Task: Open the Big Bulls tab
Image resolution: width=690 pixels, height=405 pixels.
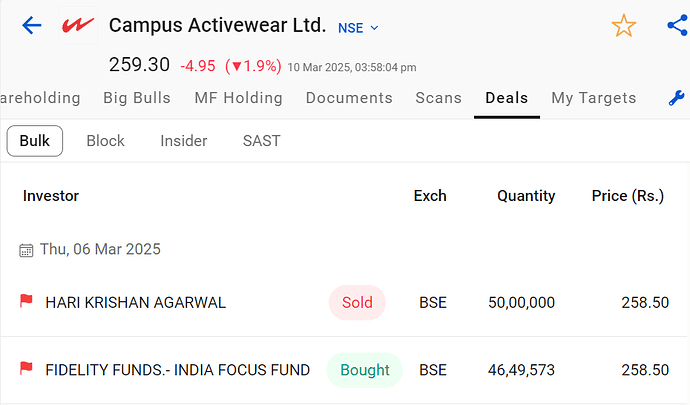Action: coord(137,98)
